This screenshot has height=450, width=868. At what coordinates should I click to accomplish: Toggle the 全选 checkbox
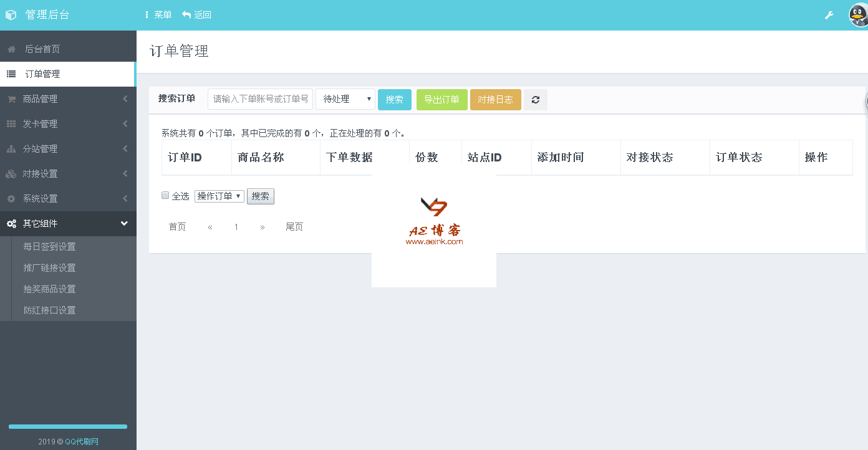click(165, 195)
